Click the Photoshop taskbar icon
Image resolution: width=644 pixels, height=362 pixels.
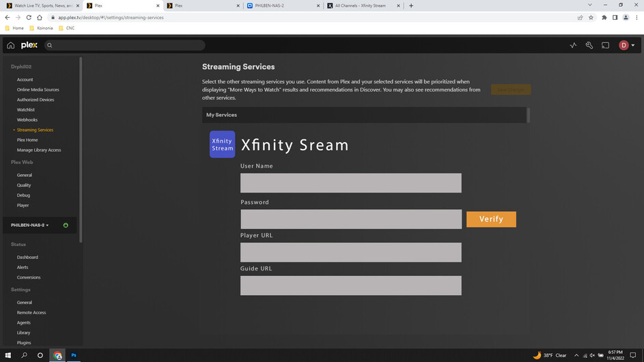pos(74,355)
